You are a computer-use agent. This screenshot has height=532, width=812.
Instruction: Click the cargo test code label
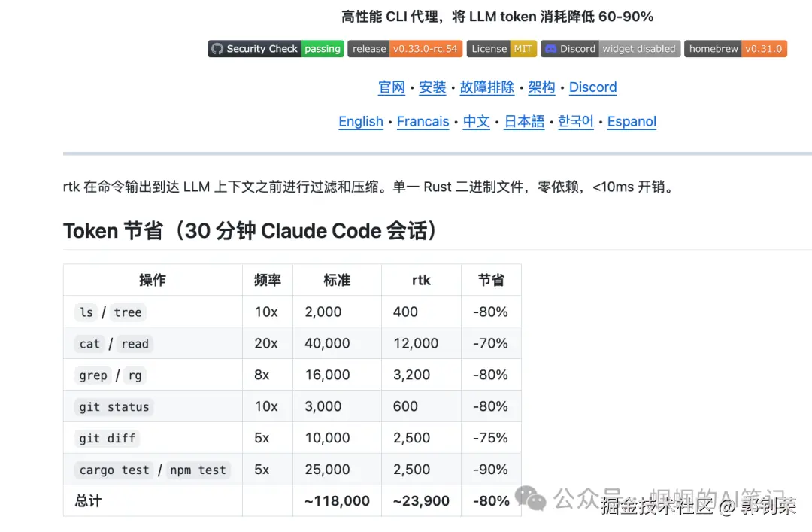114,470
